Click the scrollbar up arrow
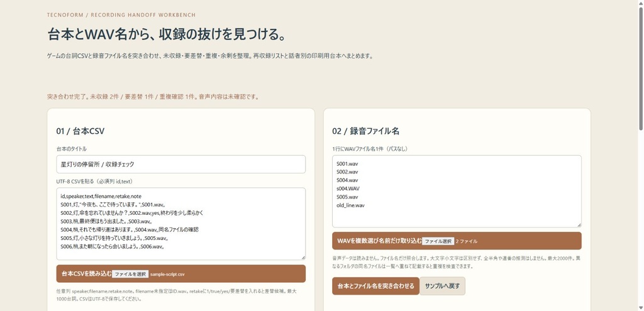The height and width of the screenshot is (311, 644). click(x=640, y=3)
